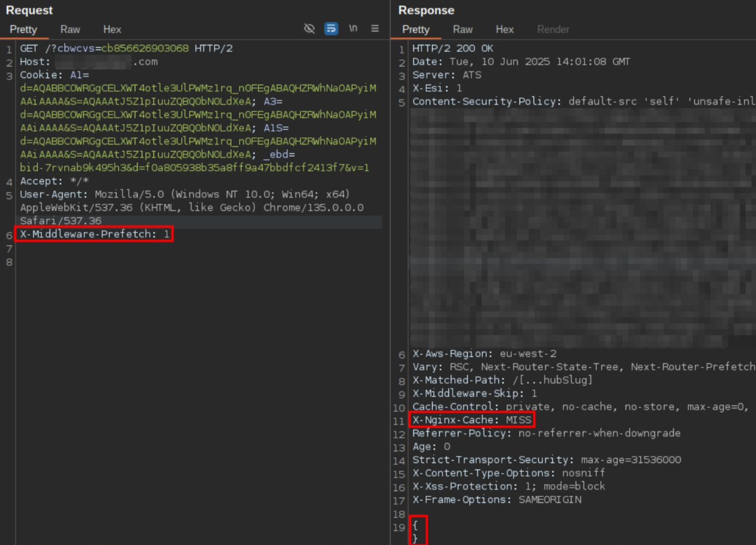The image size is (756, 545).
Task: Toggle the hide non-printable characters eye icon
Action: [x=309, y=29]
